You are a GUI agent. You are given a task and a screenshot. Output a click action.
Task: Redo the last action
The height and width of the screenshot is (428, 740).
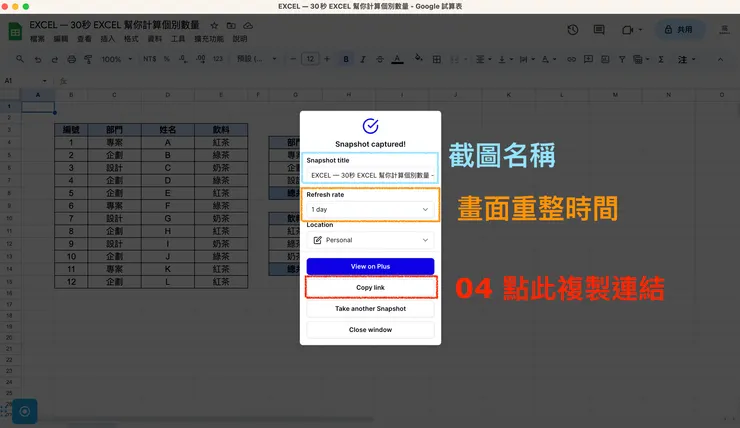[x=55, y=59]
